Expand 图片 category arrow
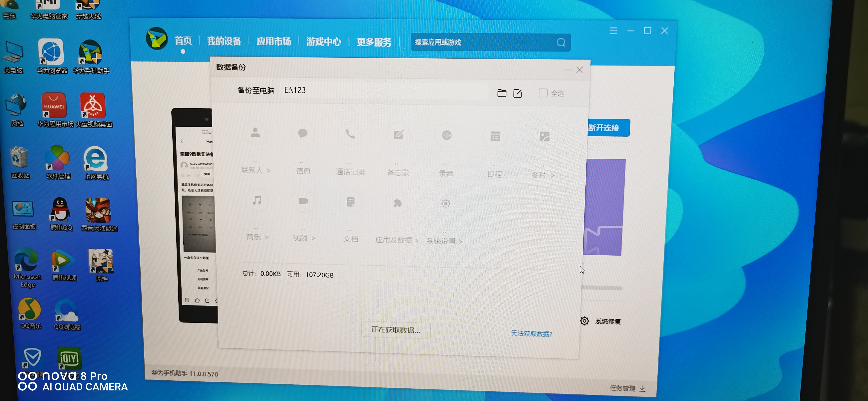 pyautogui.click(x=553, y=175)
